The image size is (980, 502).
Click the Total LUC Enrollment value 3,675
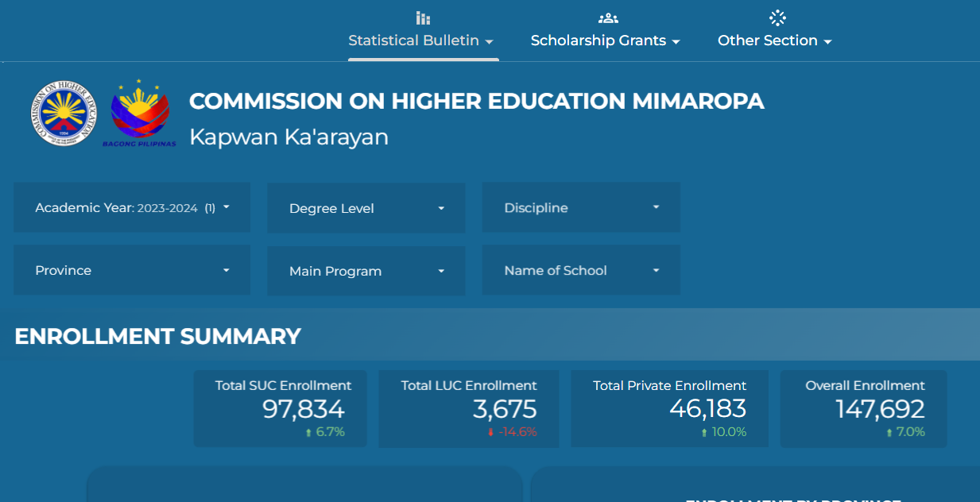505,409
